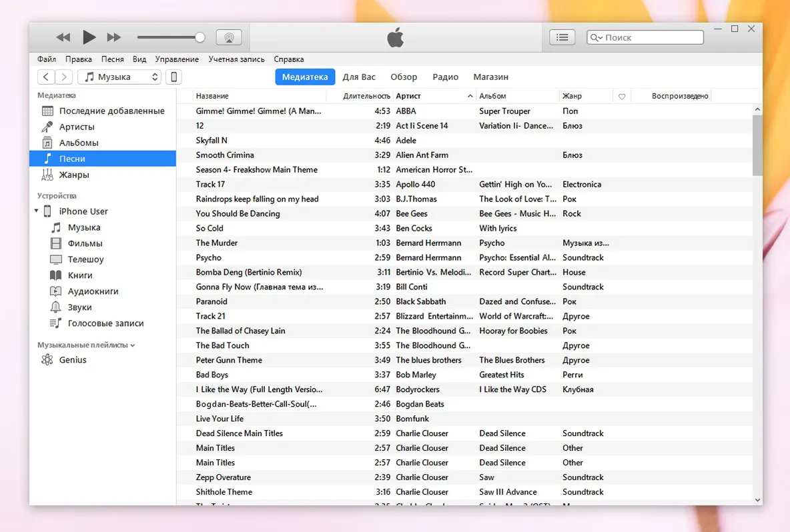Screen dimensions: 790x532
Task: Open Книги under iPhone User
Action: point(103,275)
